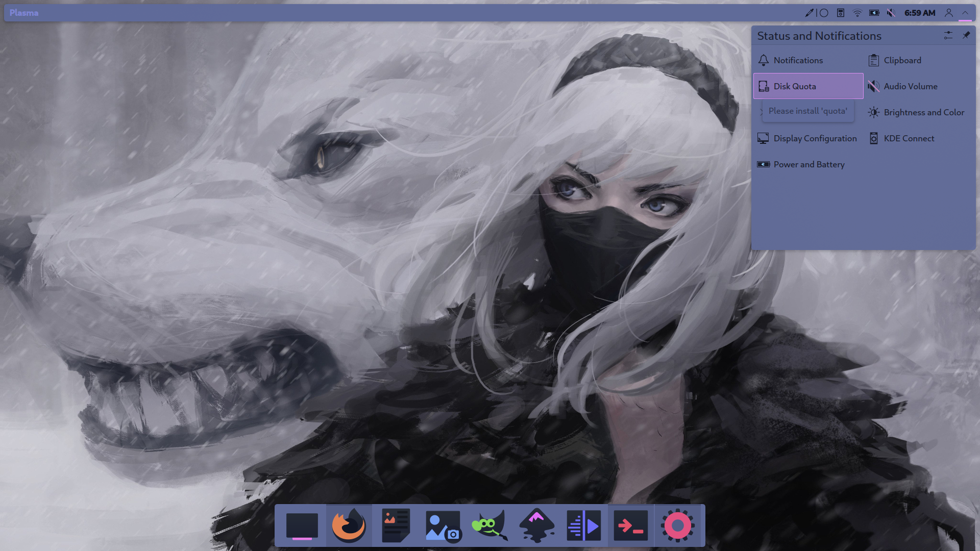This screenshot has height=551, width=980.
Task: Open system settings gear in dock
Action: pyautogui.click(x=678, y=525)
